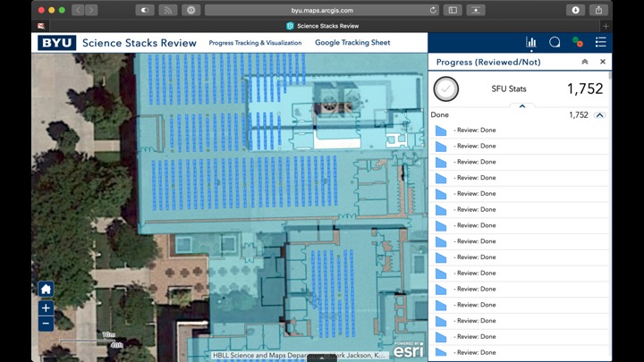
Task: Collapse the Progress panel with double chevron
Action: 585,62
